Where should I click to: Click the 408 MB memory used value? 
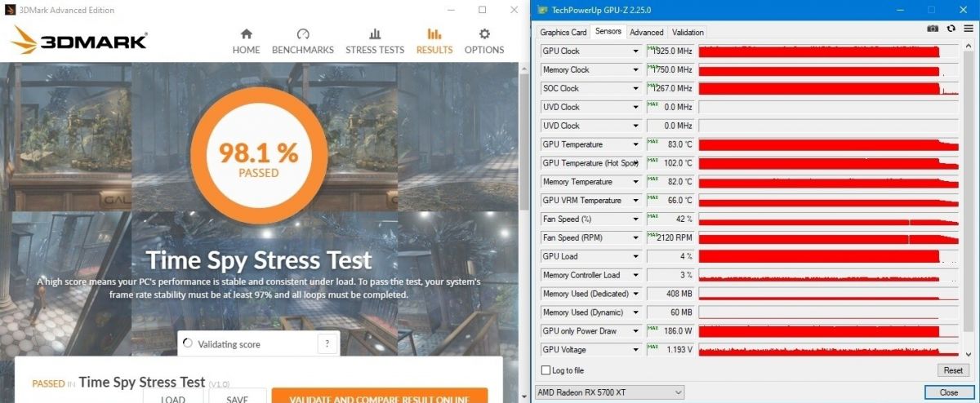(x=671, y=294)
